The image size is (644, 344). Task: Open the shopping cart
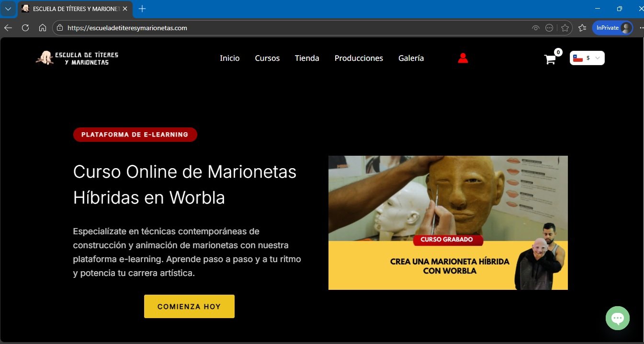pos(550,59)
